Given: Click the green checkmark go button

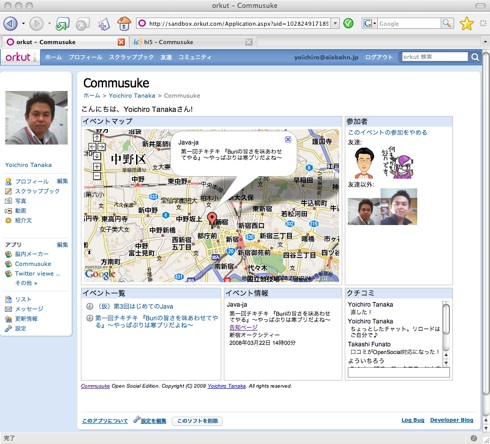Looking at the screenshot, I should tap(348, 23).
